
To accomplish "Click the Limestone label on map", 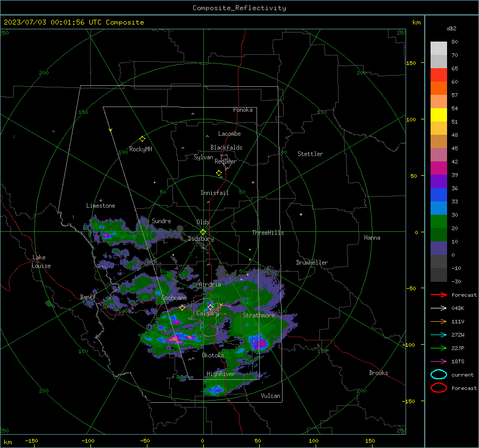I will (101, 206).
